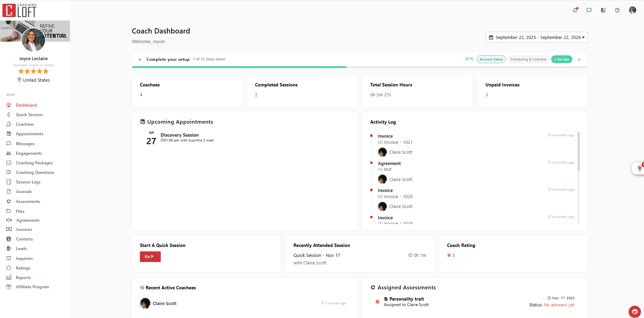
Task: Click the Ratings star icon in sidebar
Action: click(9, 268)
